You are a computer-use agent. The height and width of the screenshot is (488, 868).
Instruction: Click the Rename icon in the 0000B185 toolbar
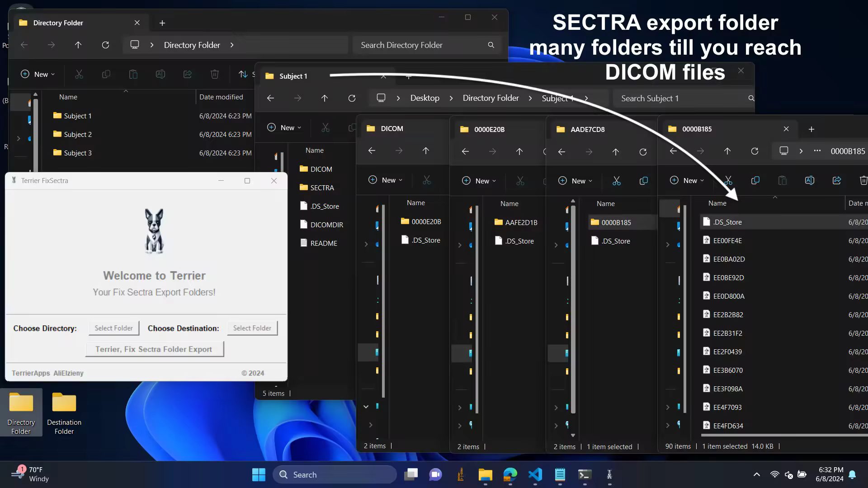click(x=809, y=180)
